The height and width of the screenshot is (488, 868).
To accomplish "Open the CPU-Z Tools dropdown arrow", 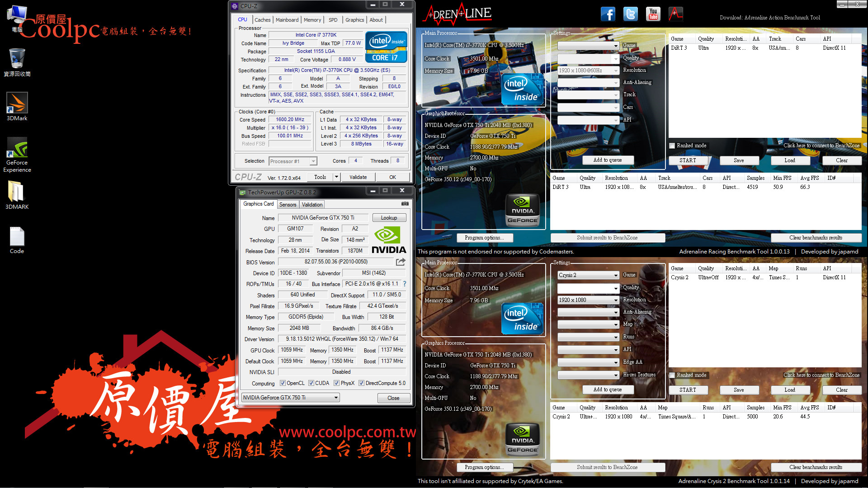I will [x=336, y=177].
